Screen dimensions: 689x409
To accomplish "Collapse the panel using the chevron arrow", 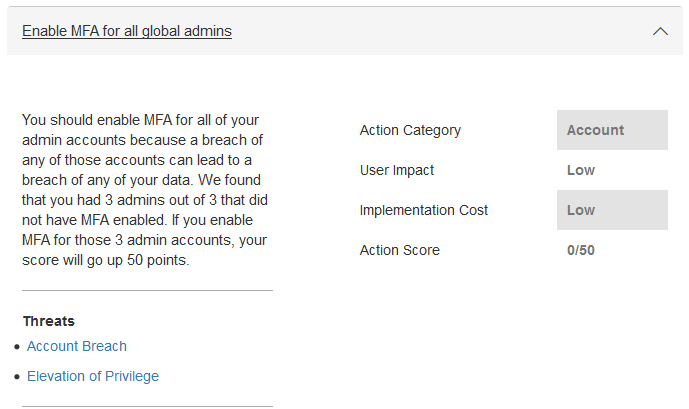I will [x=660, y=31].
